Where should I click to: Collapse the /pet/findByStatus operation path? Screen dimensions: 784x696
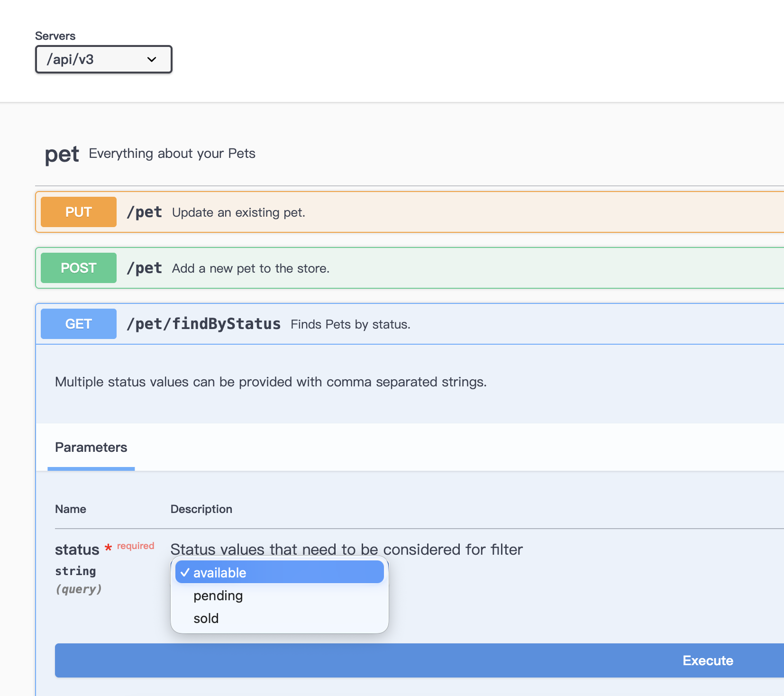click(203, 324)
